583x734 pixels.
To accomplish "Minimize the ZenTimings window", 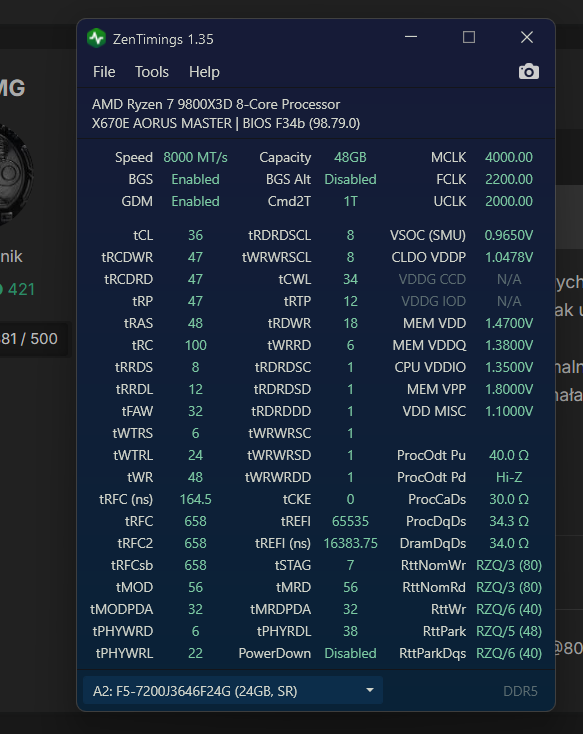I will [x=411, y=37].
